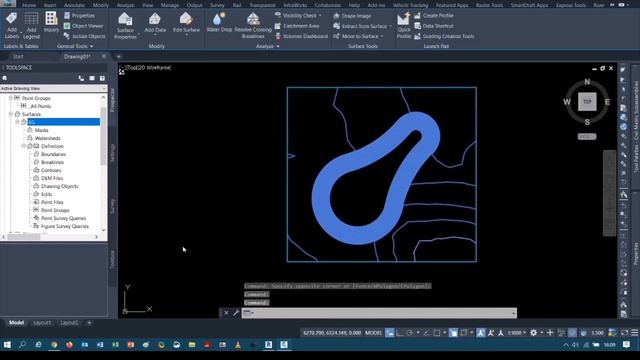Select DEM Files tree item

(x=52, y=178)
